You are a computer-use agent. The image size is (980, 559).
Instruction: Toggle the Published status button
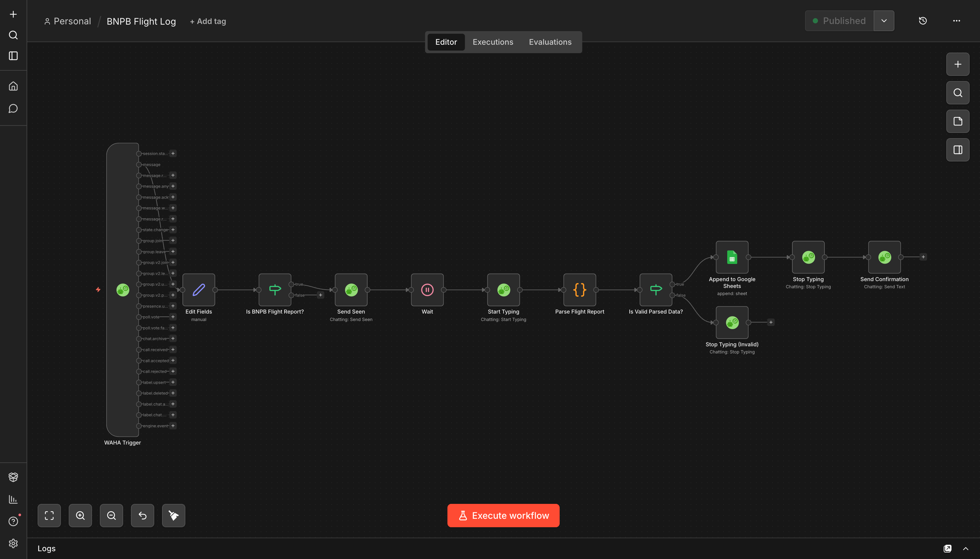pos(839,21)
